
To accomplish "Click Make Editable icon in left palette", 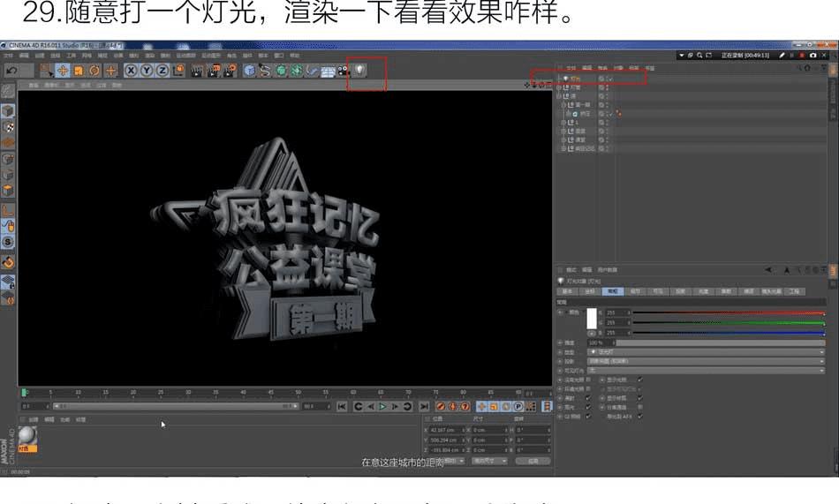I will (x=7, y=91).
